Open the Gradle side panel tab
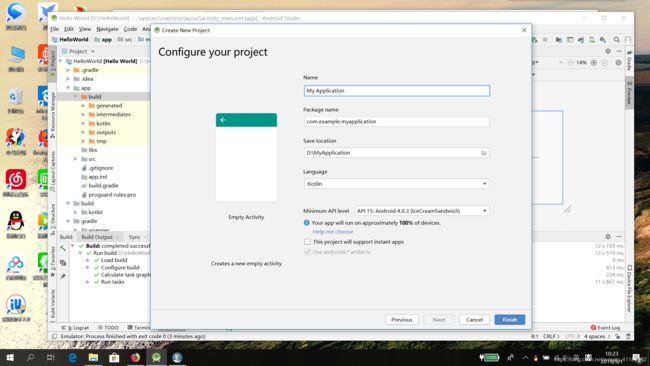650x366 pixels. pyautogui.click(x=629, y=61)
